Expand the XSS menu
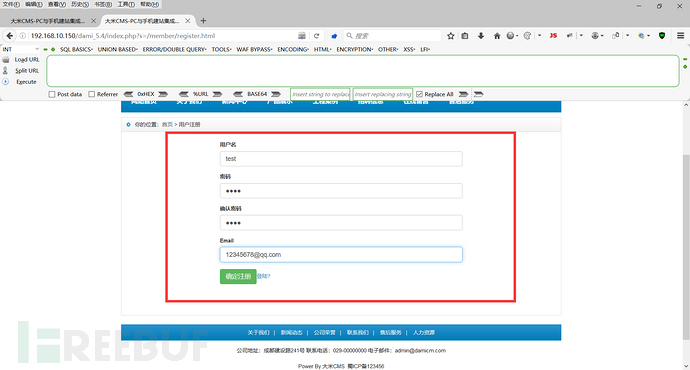This screenshot has height=370, width=690. 409,49
